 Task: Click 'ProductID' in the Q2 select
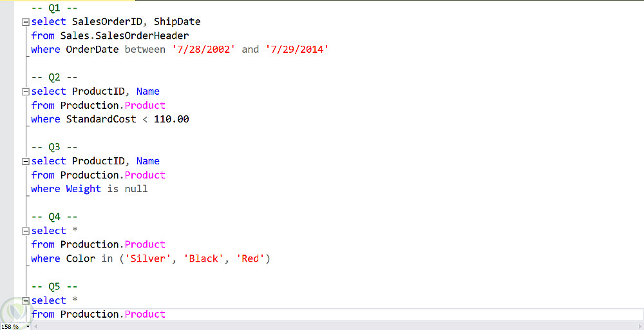(98, 92)
